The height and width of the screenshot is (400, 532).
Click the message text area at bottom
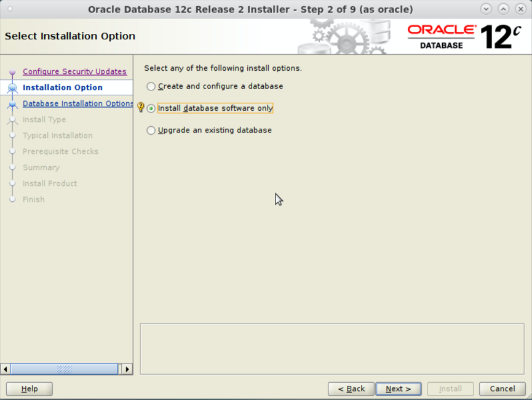(332, 349)
